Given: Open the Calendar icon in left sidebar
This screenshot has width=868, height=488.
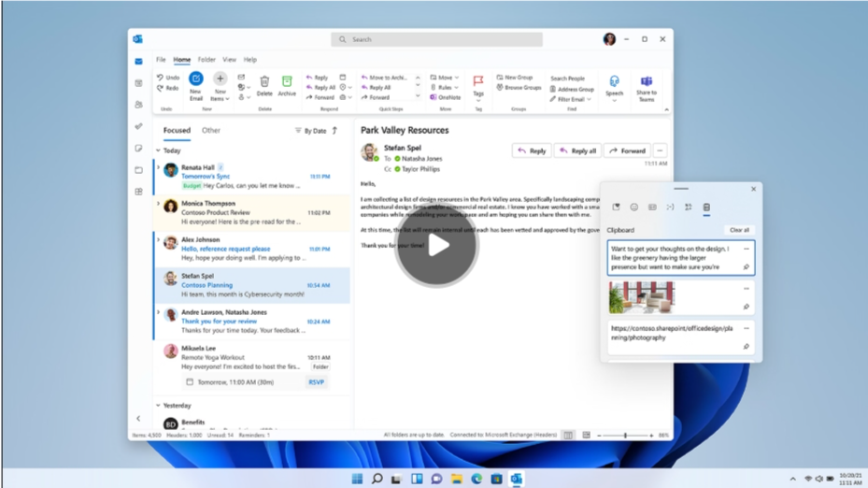Looking at the screenshot, I should click(x=138, y=83).
